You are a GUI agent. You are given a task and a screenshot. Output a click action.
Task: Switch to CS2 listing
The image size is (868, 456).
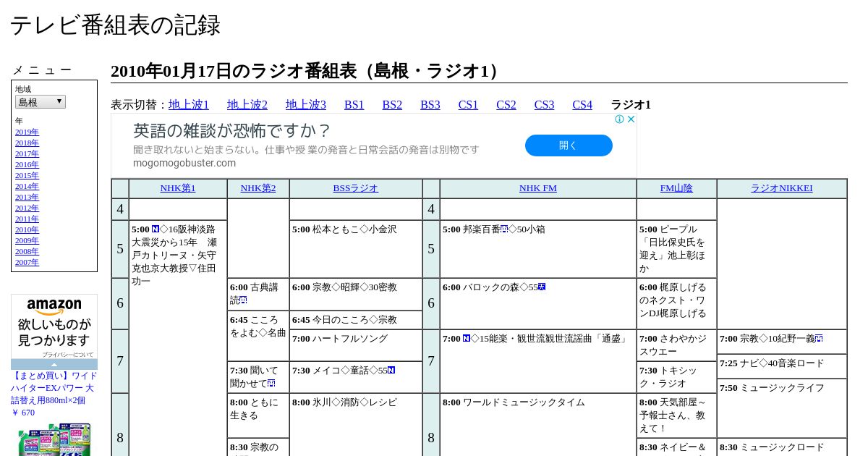coord(506,105)
